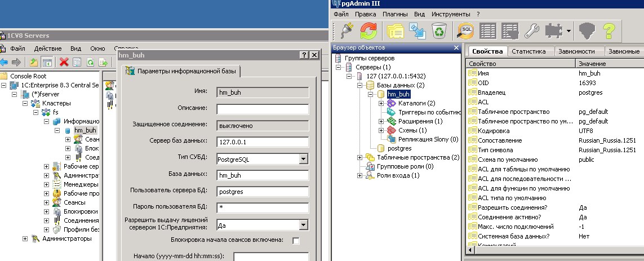Viewport: 644px width, 261px height.
Task: Toggle session start blocking checkbox
Action: (x=296, y=241)
